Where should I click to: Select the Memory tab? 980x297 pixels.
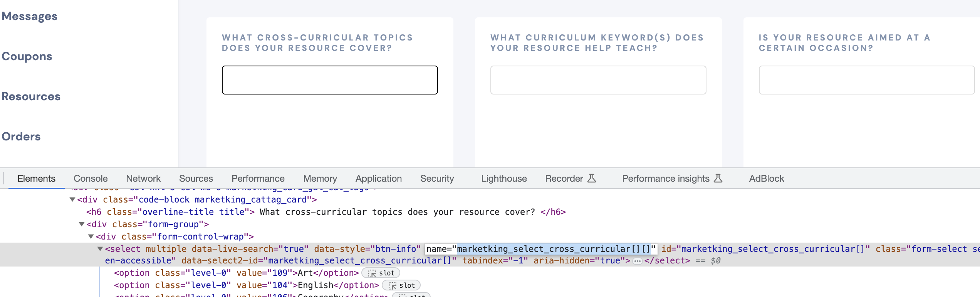click(x=320, y=179)
